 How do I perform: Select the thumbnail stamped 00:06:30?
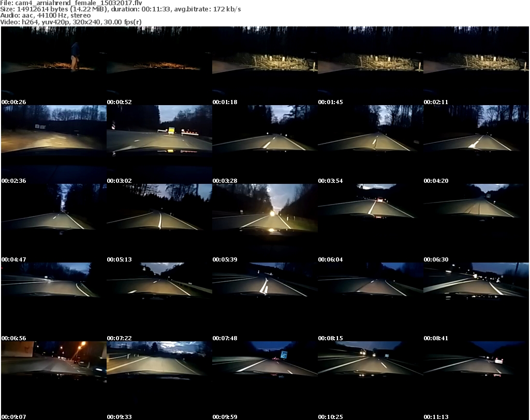476,224
